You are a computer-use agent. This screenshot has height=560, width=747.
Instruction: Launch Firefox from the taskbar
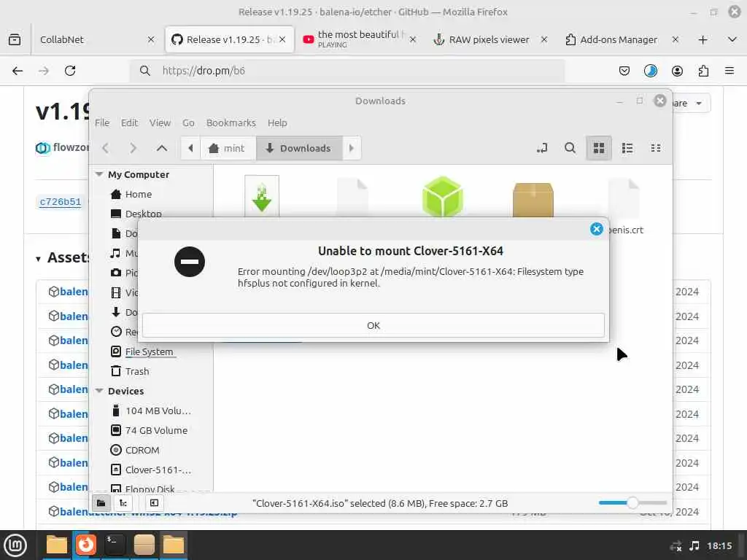click(x=86, y=545)
